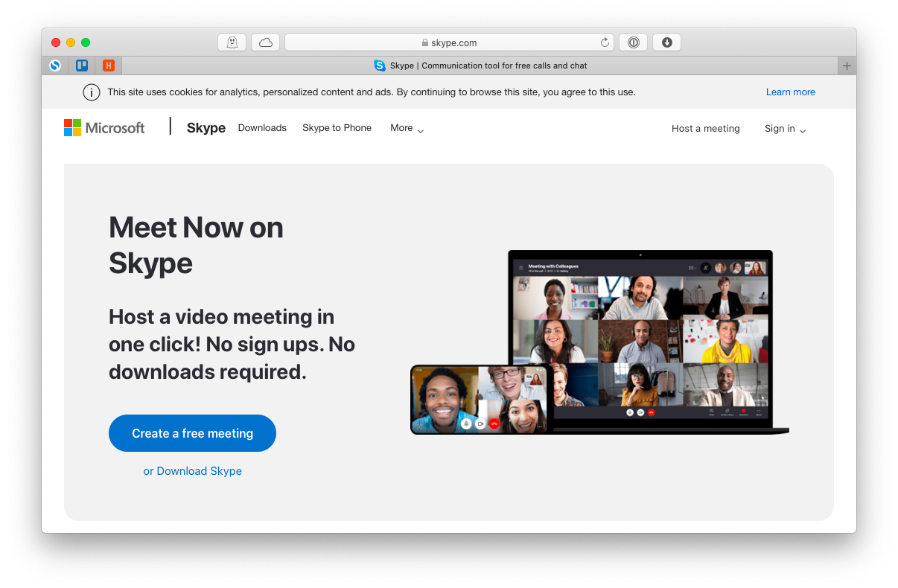Expand the Sign in dropdown
Image resolution: width=898 pixels, height=588 pixels.
coord(785,129)
